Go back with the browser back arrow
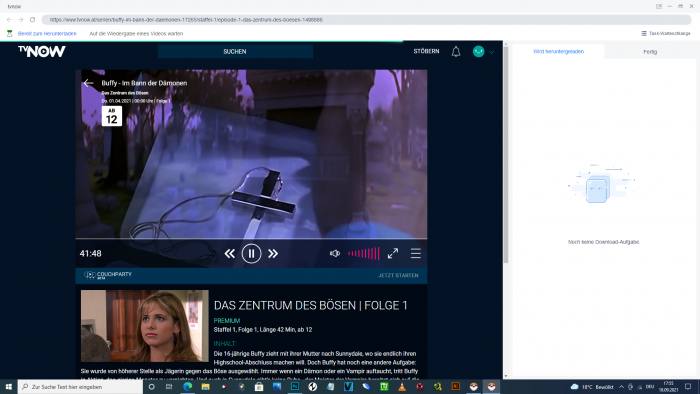The height and width of the screenshot is (394, 700). [9, 20]
